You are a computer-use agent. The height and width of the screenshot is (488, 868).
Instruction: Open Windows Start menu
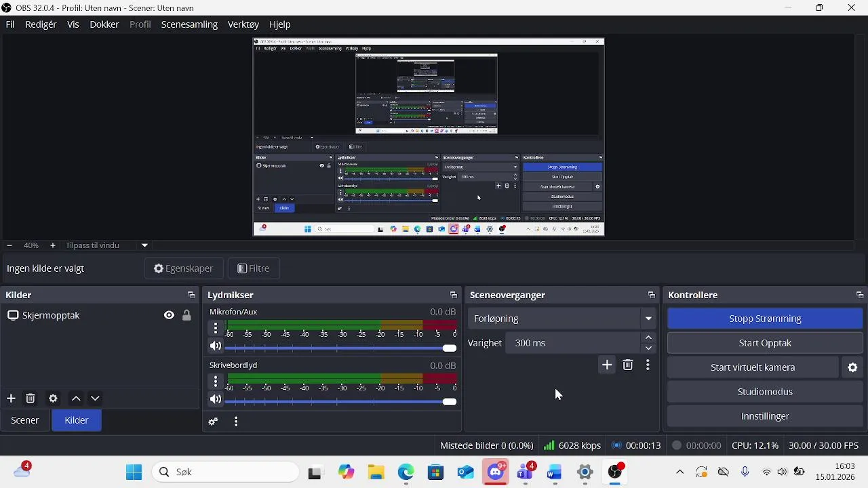point(134,472)
